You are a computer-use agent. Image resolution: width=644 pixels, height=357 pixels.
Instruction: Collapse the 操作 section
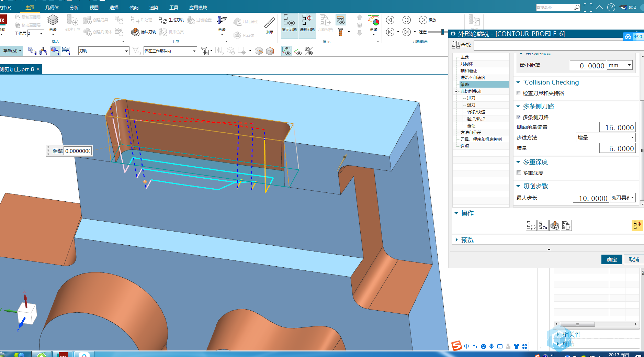[456, 213]
